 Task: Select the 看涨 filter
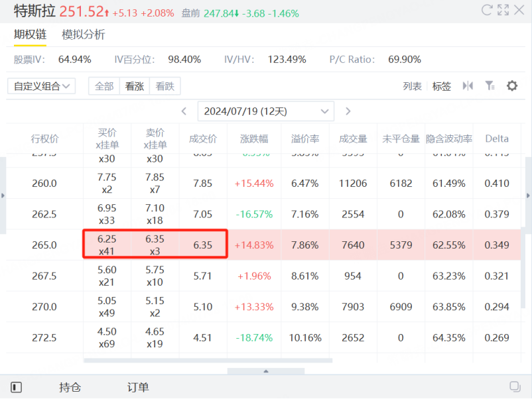click(x=135, y=86)
